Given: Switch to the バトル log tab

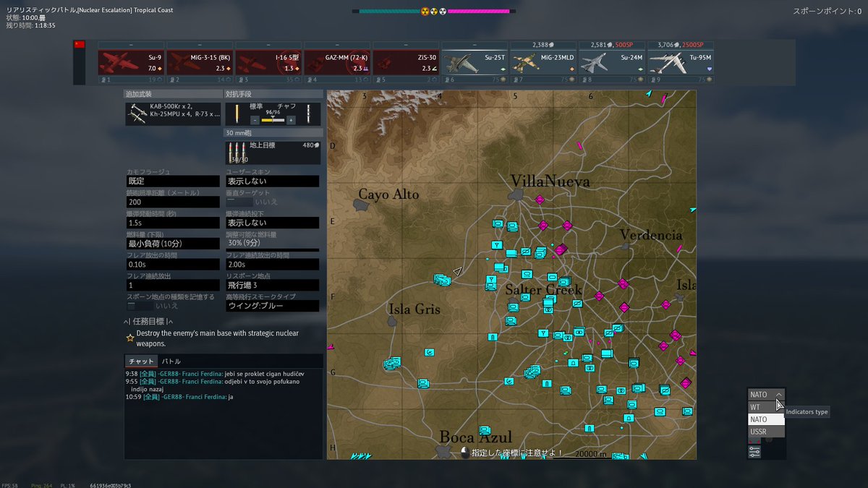Looking at the screenshot, I should [x=171, y=361].
